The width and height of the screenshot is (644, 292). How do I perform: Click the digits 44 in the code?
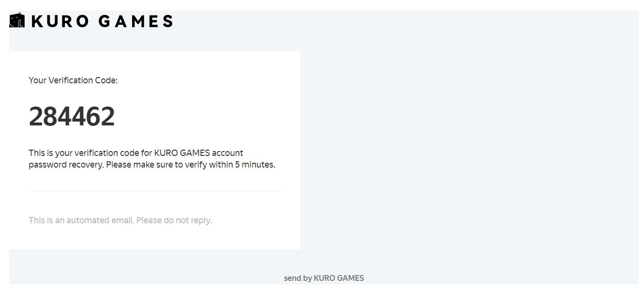click(x=72, y=117)
